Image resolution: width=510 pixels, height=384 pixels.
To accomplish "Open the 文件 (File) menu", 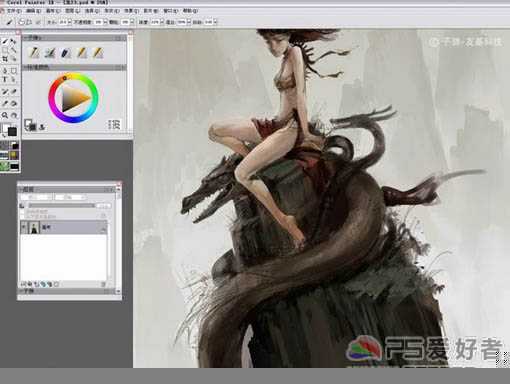I will pos(14,11).
